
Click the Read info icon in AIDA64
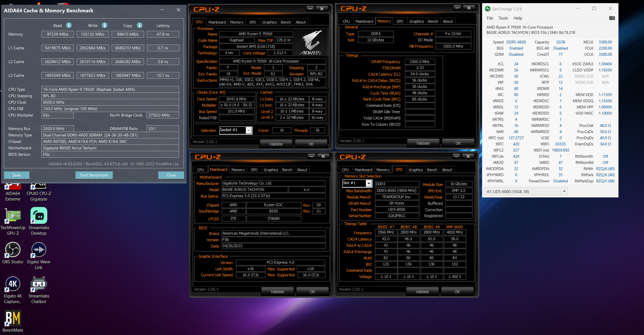(69, 25)
